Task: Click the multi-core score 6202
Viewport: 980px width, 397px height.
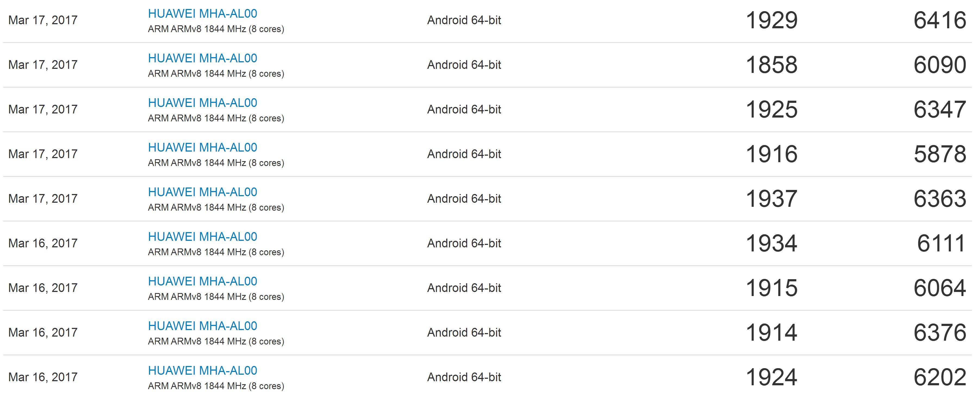Action: [x=940, y=377]
